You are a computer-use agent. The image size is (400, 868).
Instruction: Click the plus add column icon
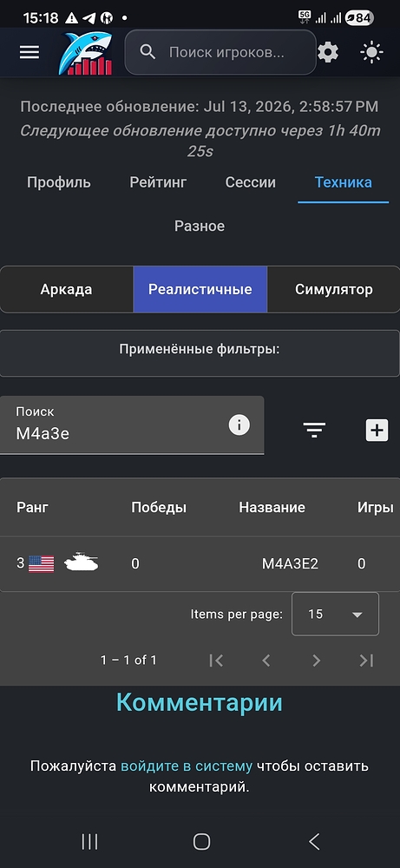[377, 431]
